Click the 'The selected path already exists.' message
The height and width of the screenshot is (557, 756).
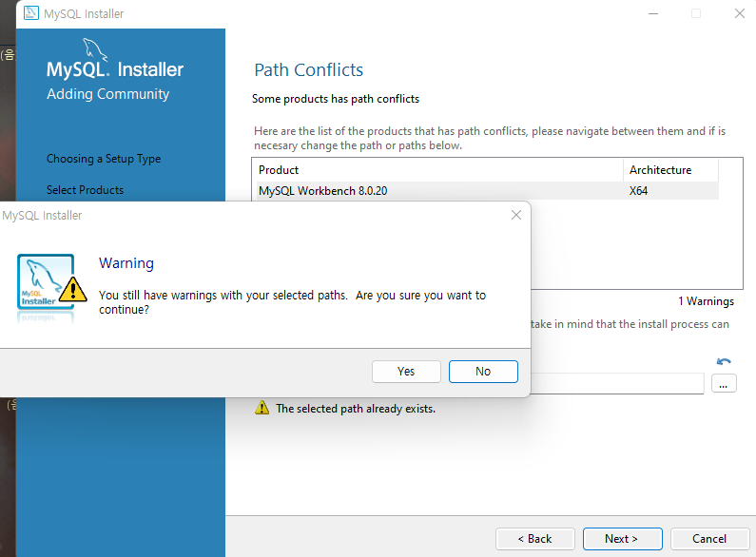[x=356, y=409]
